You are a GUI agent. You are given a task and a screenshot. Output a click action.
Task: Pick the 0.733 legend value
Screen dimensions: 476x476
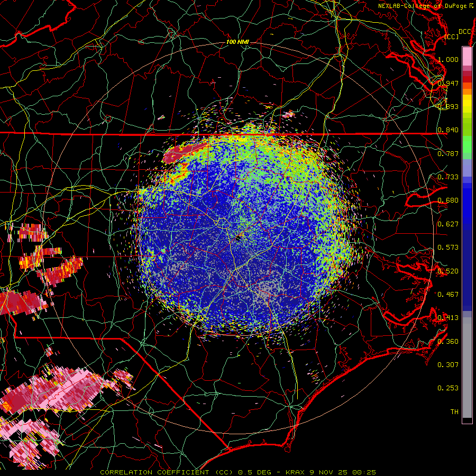tap(448, 177)
